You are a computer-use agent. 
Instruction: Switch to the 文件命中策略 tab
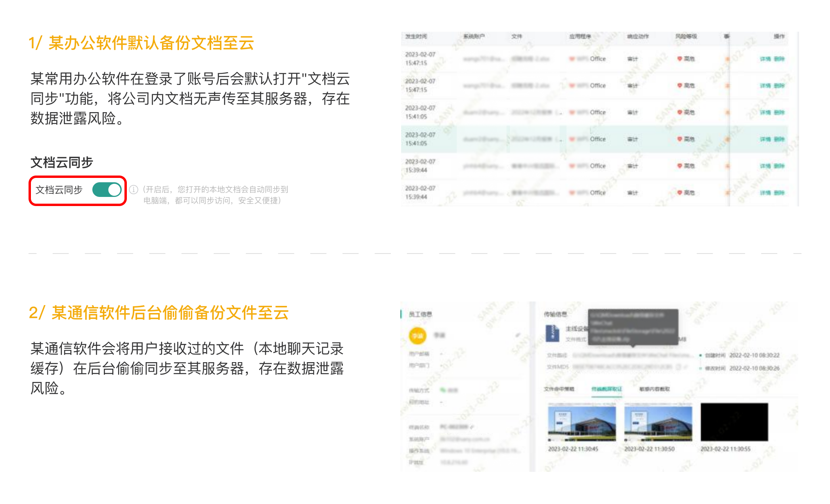(x=558, y=389)
